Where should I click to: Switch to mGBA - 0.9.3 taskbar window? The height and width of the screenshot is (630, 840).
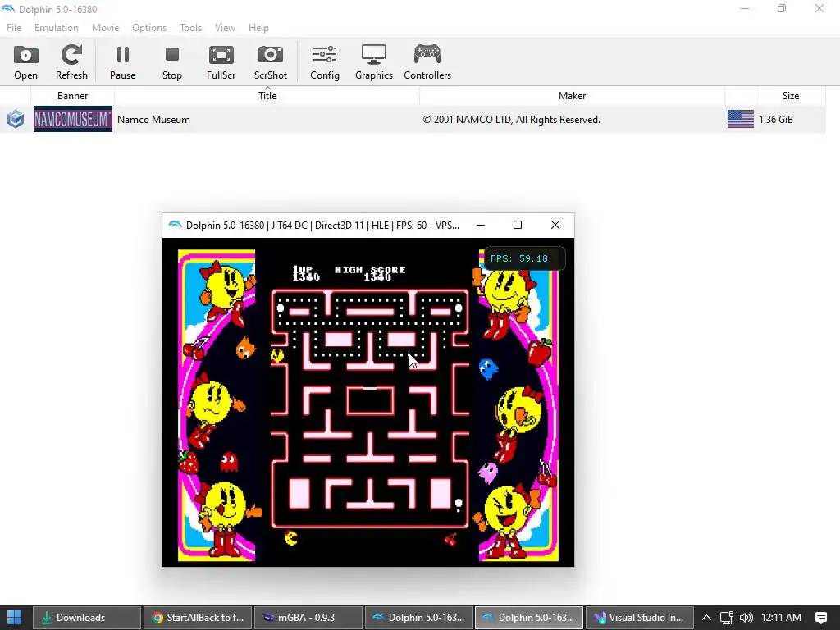pyautogui.click(x=308, y=618)
